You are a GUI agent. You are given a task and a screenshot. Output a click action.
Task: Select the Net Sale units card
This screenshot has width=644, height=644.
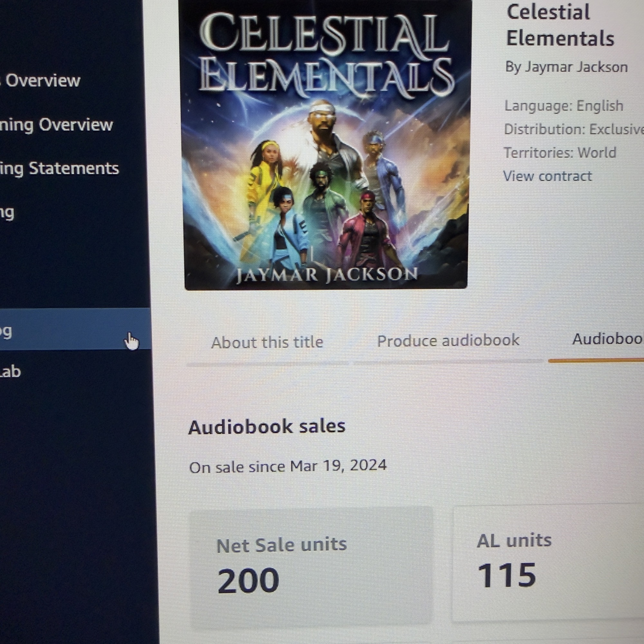pyautogui.click(x=311, y=565)
